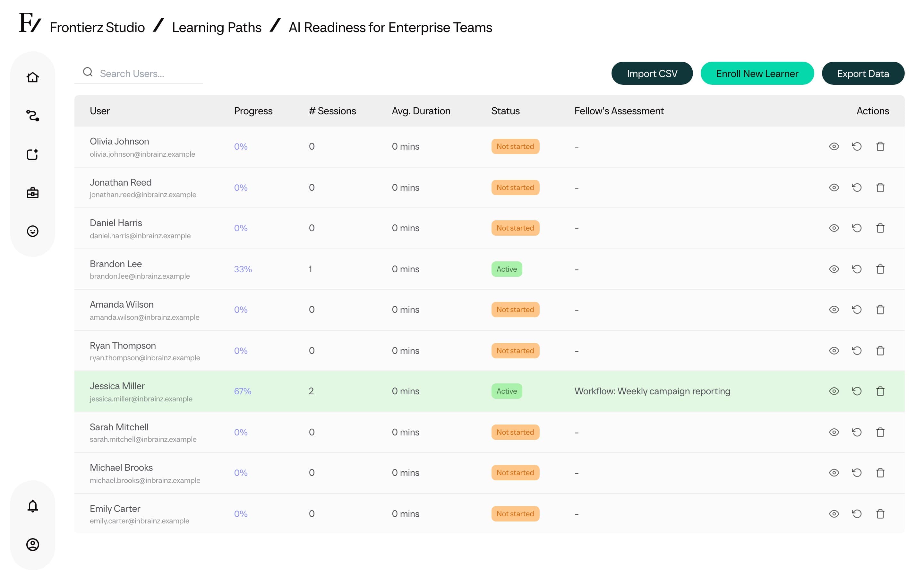
Task: Delete Brandon Lee's enrollment
Action: point(880,269)
